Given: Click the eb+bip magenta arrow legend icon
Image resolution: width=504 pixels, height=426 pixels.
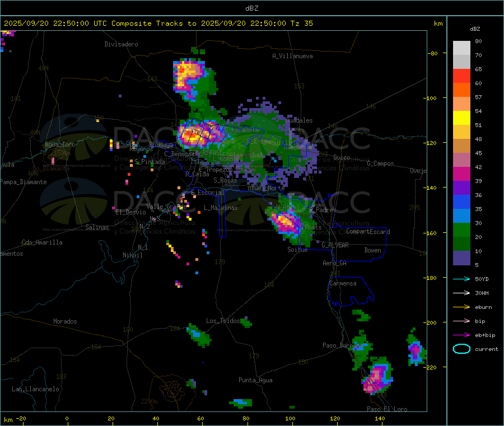Looking at the screenshot, I should (x=461, y=335).
